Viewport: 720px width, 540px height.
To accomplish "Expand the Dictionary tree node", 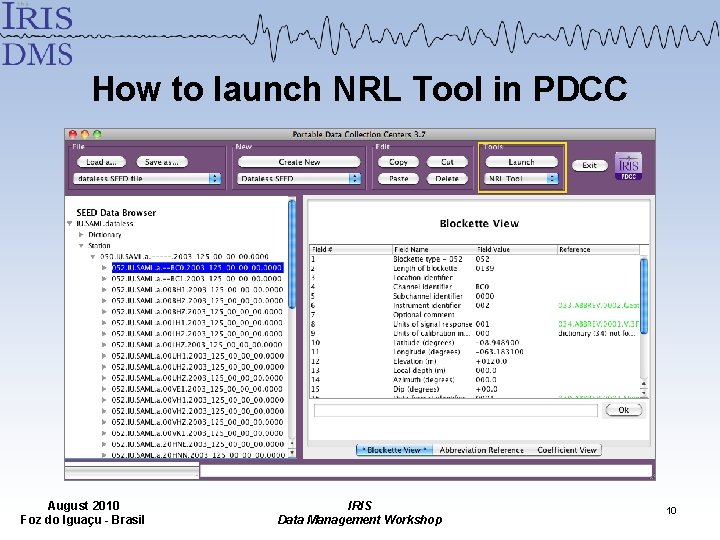I will (x=81, y=235).
